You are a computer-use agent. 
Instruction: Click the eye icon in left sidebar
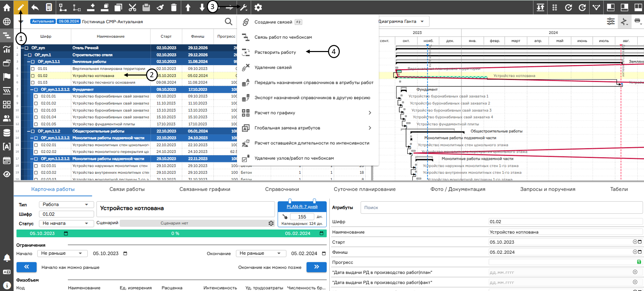[x=7, y=174]
